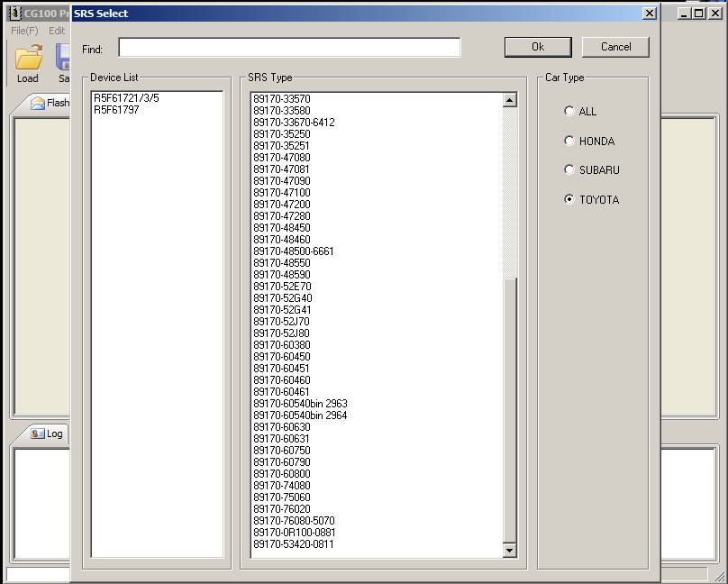The width and height of the screenshot is (728, 584).
Task: Click the Find text field
Action: [x=289, y=48]
